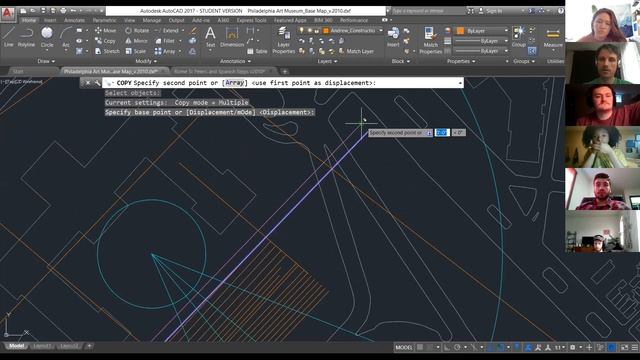Click Match Properties tool
This screenshot has height=360, width=640.
click(x=430, y=40)
